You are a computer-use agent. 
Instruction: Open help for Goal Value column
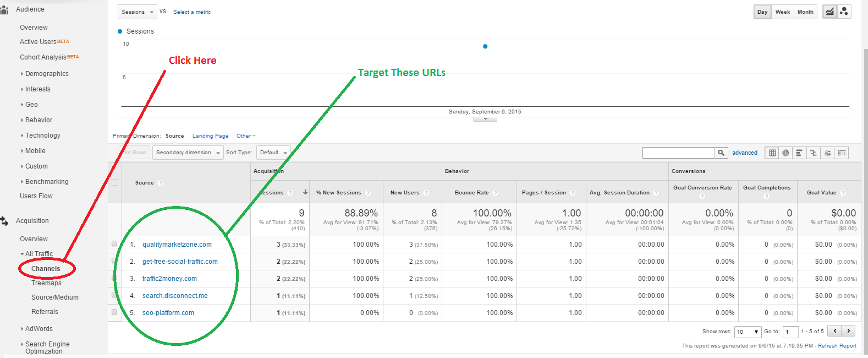(x=843, y=193)
